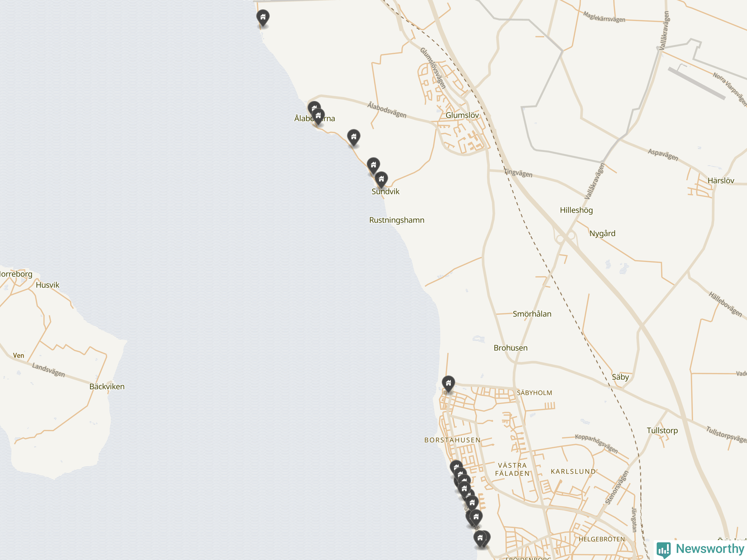This screenshot has width=747, height=560.
Task: Click the Glumslöv town label
Action: point(462,115)
